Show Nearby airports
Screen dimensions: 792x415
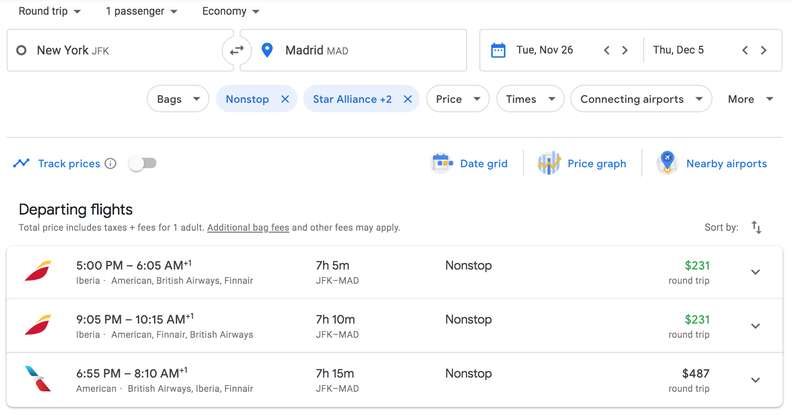pos(712,163)
